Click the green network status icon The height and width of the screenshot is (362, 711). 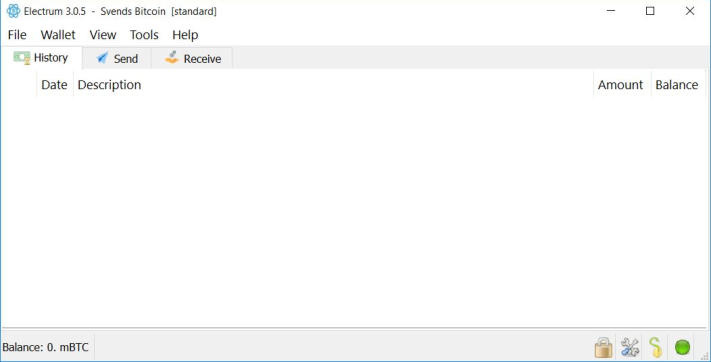coord(682,347)
